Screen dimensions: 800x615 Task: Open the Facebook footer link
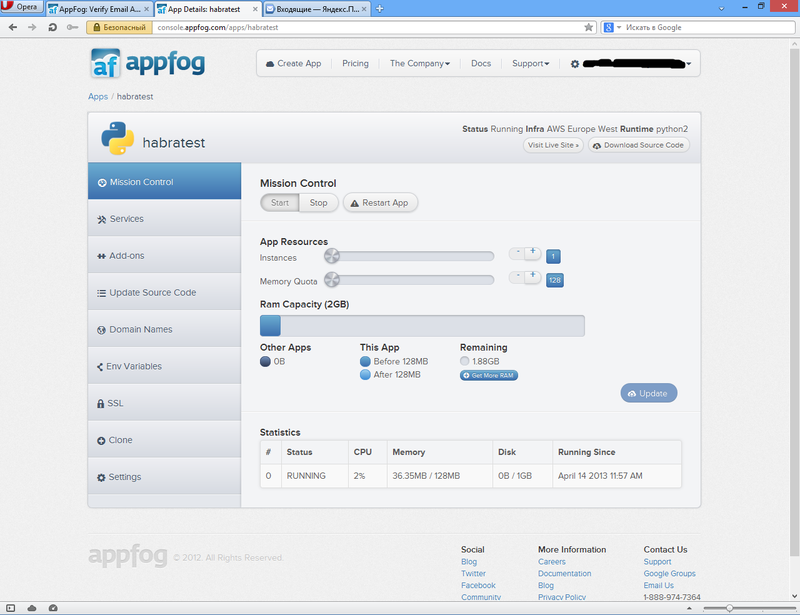(478, 585)
